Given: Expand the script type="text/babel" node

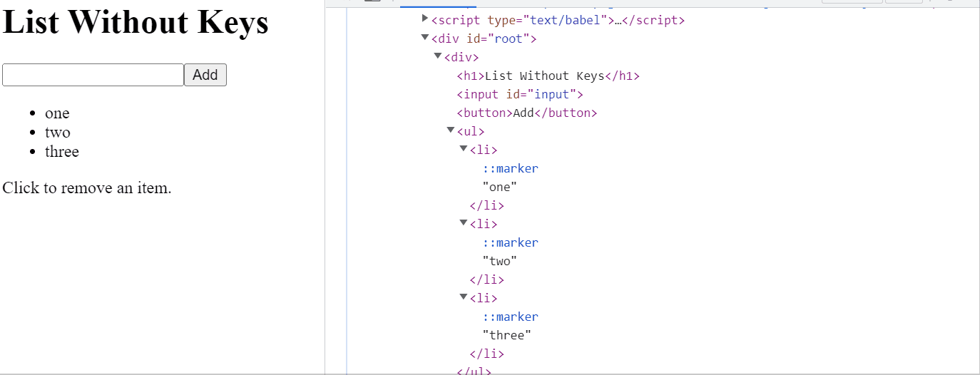Looking at the screenshot, I should point(426,19).
